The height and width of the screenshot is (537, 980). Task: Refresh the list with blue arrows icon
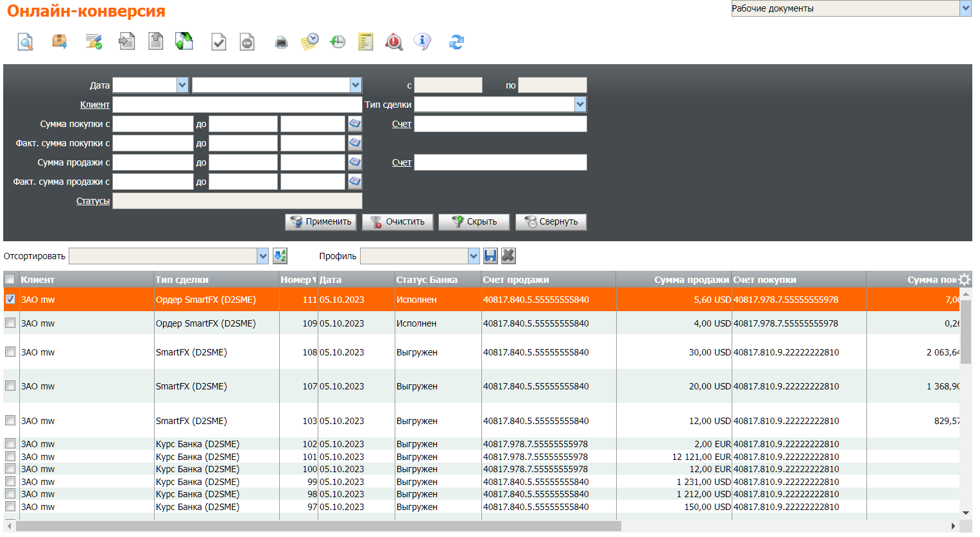pos(456,42)
